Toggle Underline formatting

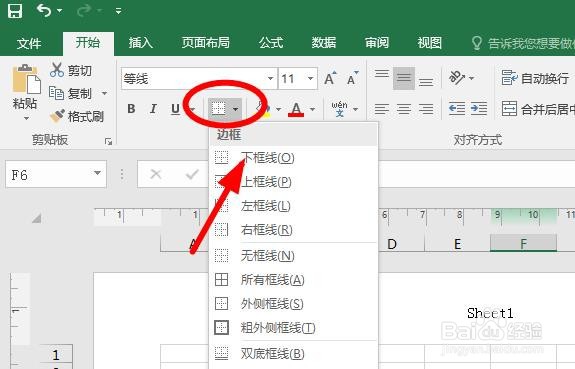pyautogui.click(x=175, y=109)
